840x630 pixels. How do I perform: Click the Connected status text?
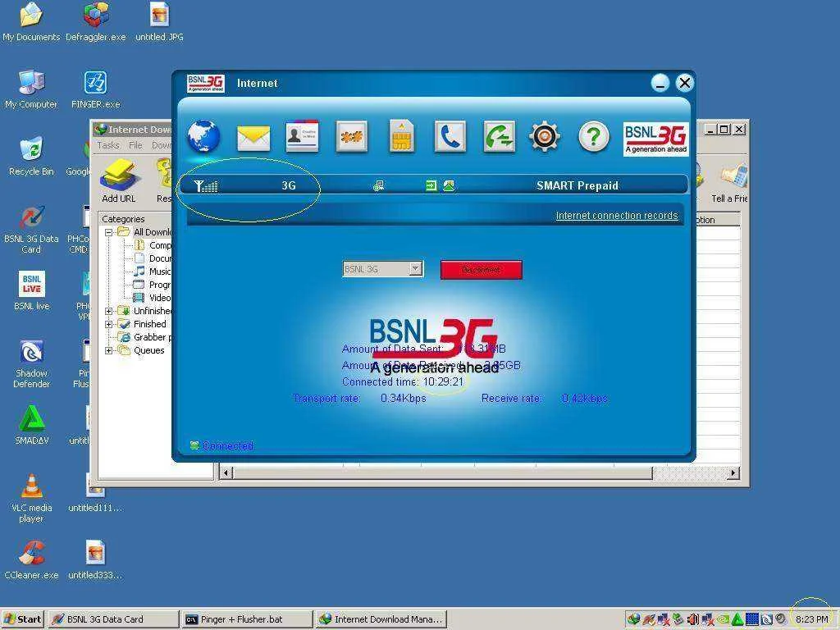coord(228,445)
